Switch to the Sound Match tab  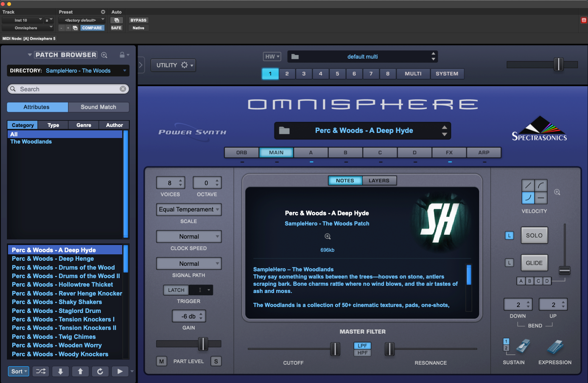click(x=98, y=107)
